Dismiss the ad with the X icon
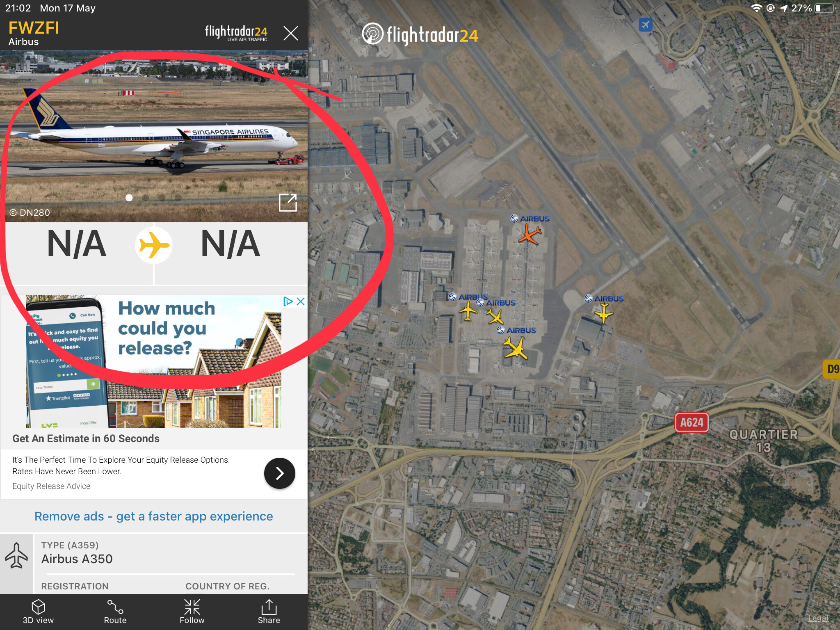 coord(301,301)
